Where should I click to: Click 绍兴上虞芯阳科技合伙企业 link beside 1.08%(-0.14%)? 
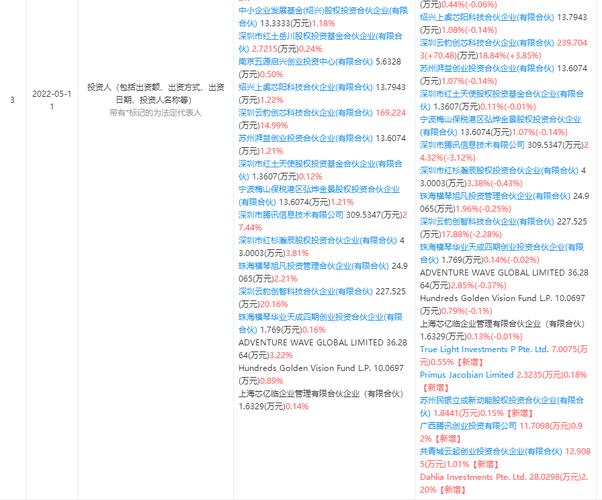487,17
